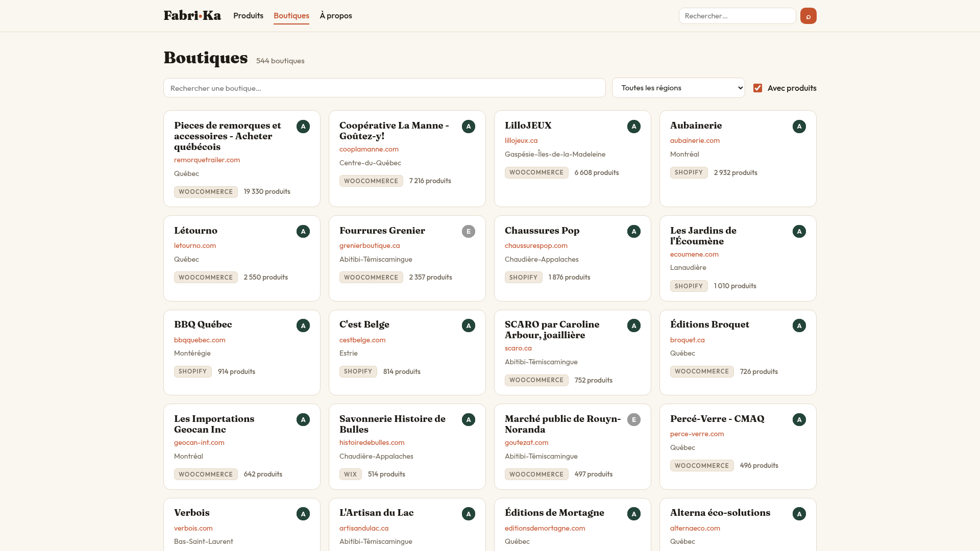Image resolution: width=980 pixels, height=551 pixels.
Task: Click the A badge on Éditions de Mortagne
Action: point(634,514)
